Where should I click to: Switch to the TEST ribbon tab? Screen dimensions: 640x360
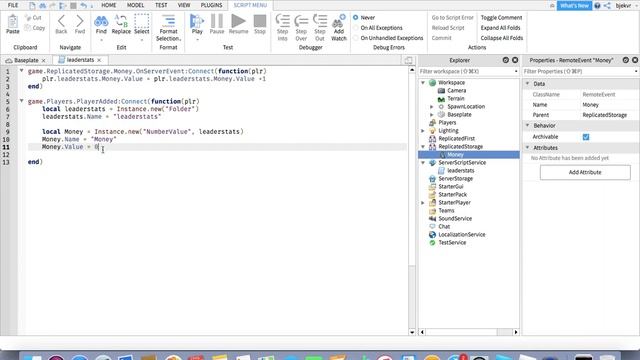pyautogui.click(x=161, y=5)
